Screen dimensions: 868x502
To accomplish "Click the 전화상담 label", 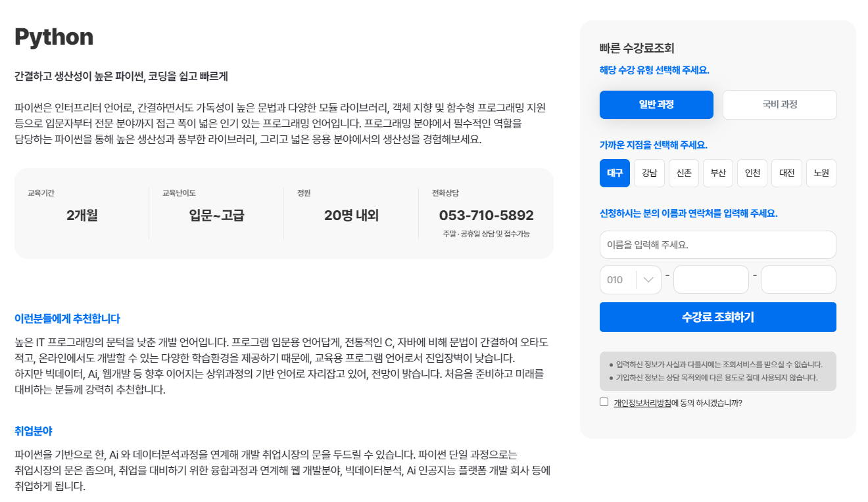I will pos(445,193).
